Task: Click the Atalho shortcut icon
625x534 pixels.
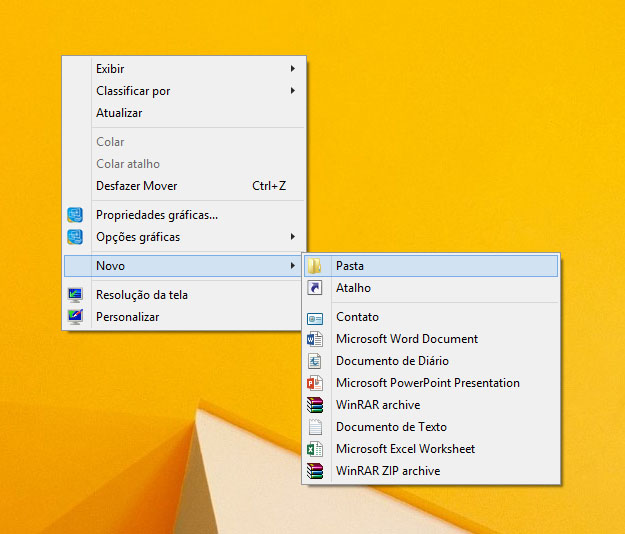Action: tap(315, 288)
